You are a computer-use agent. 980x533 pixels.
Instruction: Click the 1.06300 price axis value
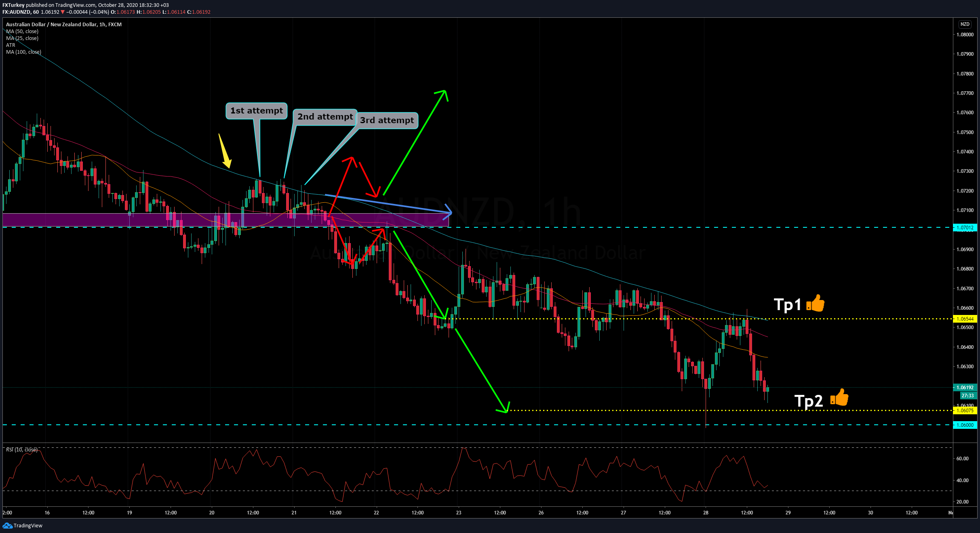(965, 366)
